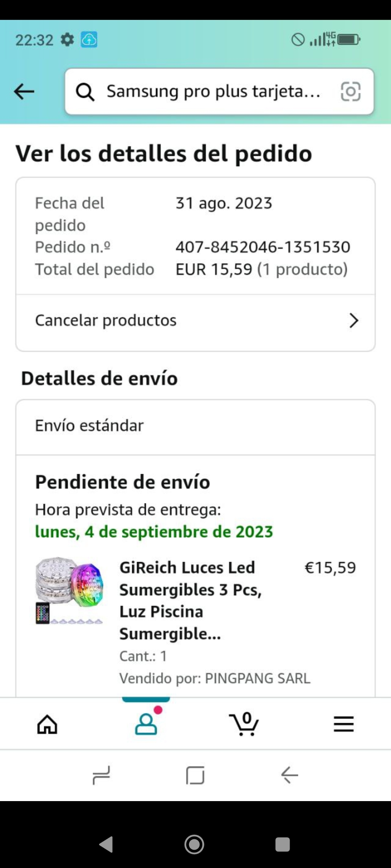391x868 pixels.
Task: Open the account profile tab
Action: coord(146,724)
